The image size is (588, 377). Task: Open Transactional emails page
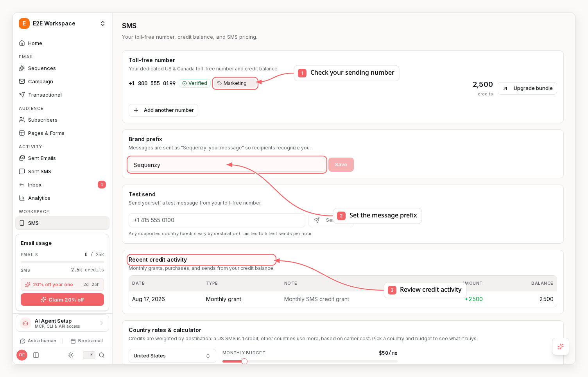[63, 95]
